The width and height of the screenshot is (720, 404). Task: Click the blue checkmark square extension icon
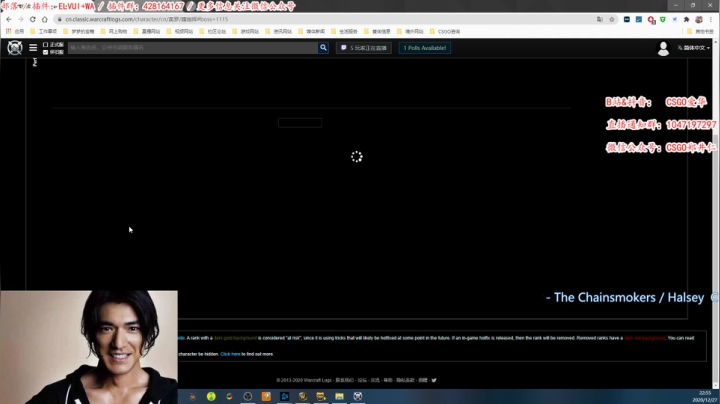[x=639, y=19]
